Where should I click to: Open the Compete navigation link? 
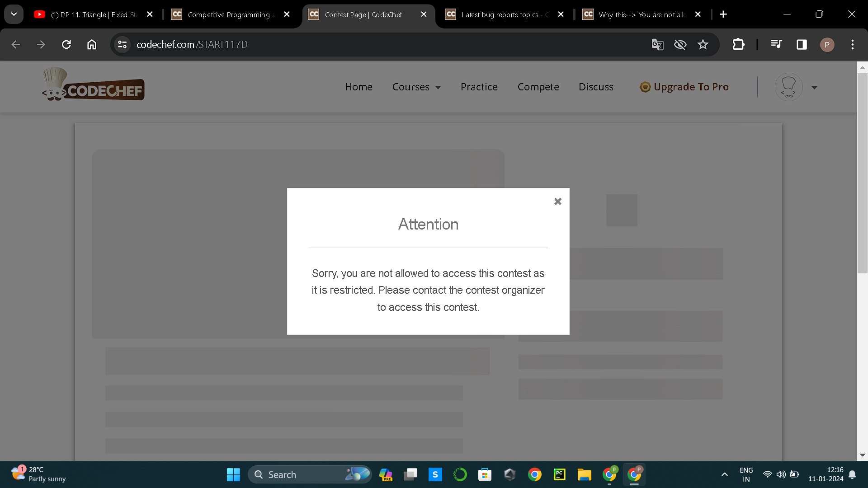[x=538, y=87]
